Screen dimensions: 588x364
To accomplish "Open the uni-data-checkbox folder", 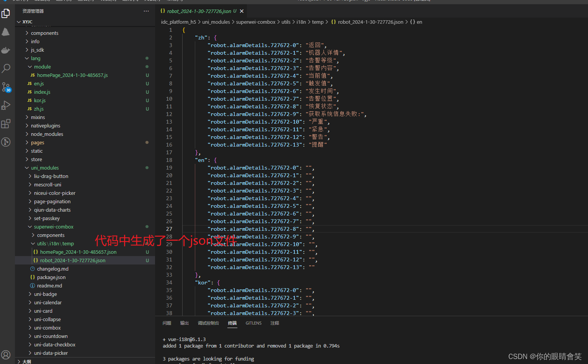I will [55, 344].
